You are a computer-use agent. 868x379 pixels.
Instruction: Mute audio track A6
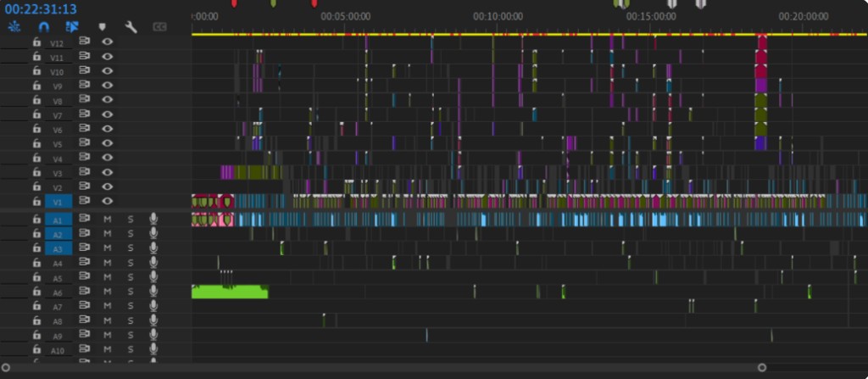(x=108, y=292)
